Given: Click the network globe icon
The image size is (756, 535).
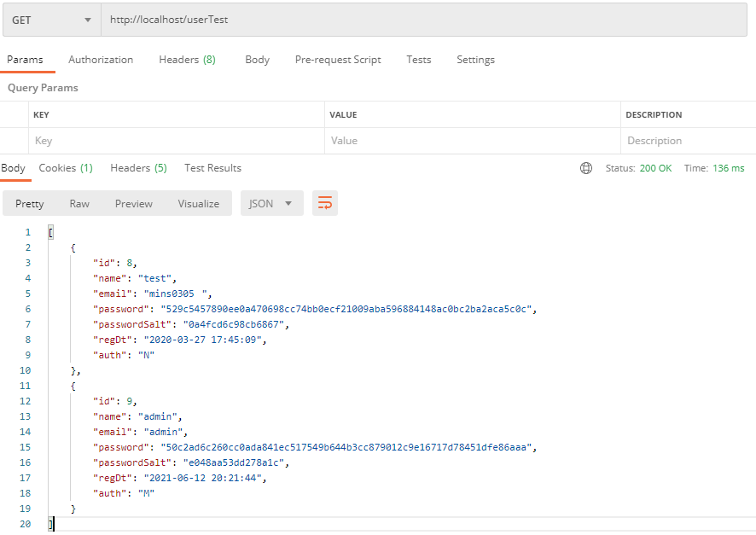Looking at the screenshot, I should pyautogui.click(x=586, y=168).
